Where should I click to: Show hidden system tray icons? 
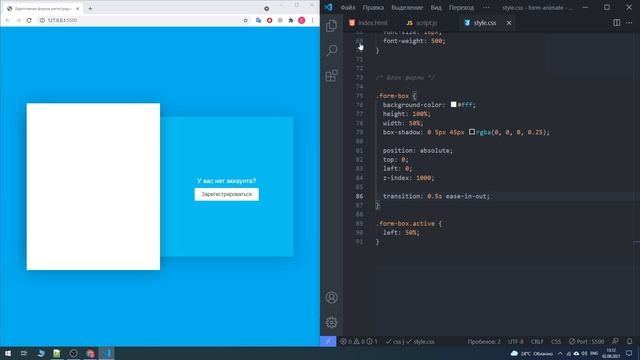click(x=560, y=353)
